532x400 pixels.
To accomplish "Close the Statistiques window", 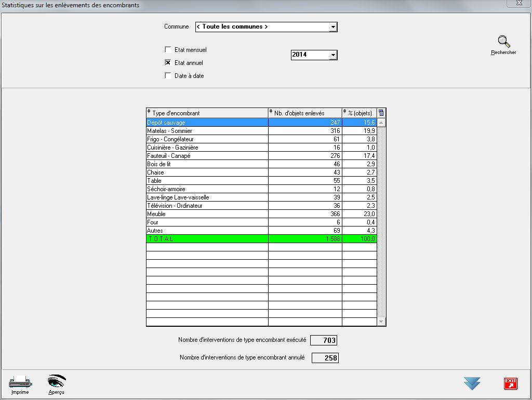I will (x=519, y=5).
